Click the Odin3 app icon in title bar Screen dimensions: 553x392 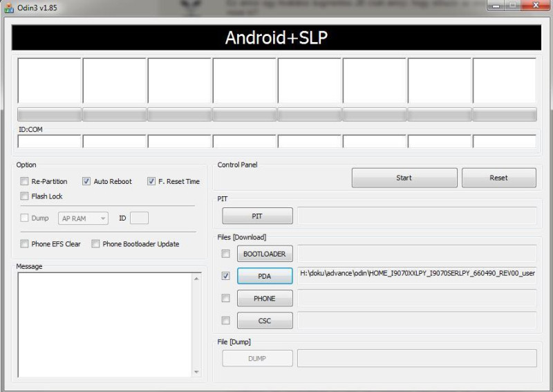pos(8,8)
